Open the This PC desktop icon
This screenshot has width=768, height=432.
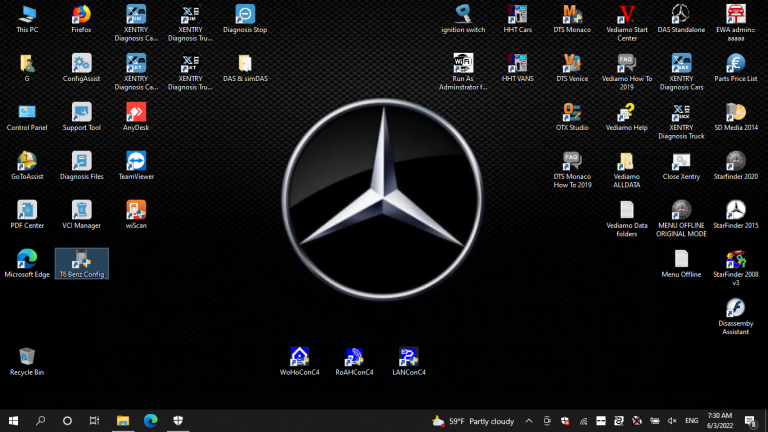click(27, 19)
